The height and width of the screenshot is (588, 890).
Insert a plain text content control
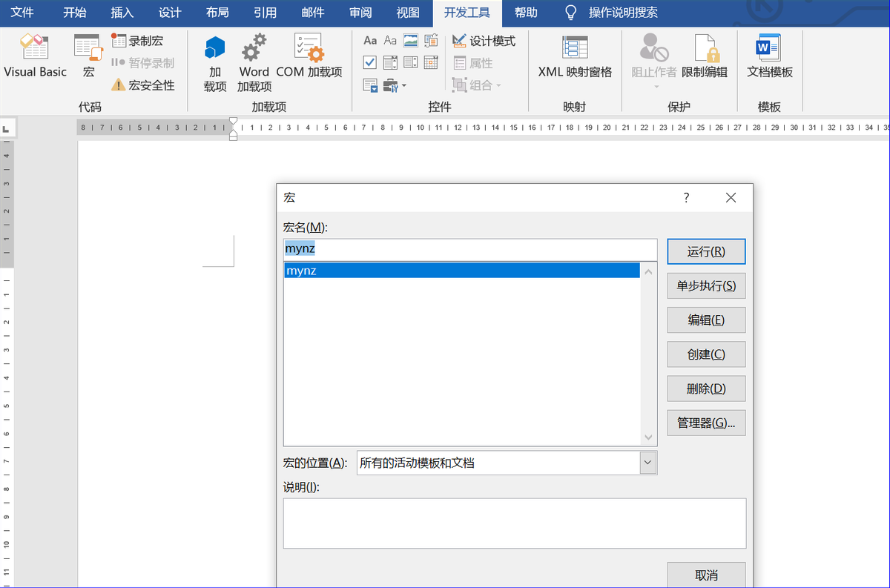tap(390, 41)
